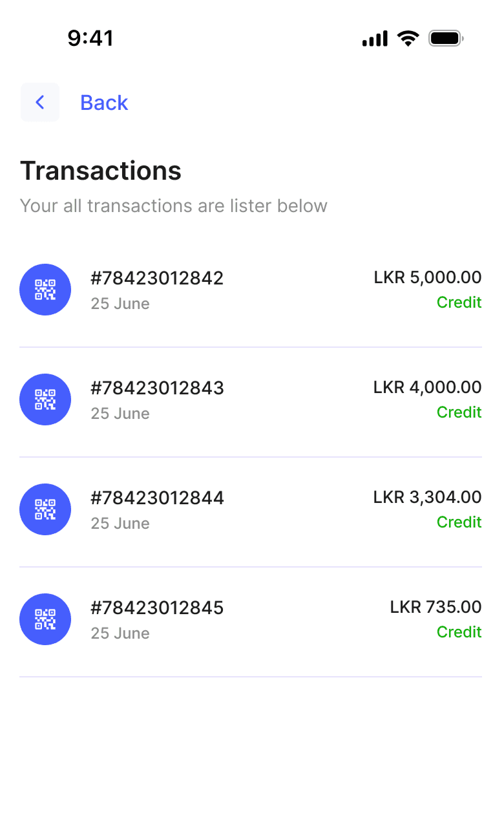Click the LKR 735.00 amount

[436, 607]
